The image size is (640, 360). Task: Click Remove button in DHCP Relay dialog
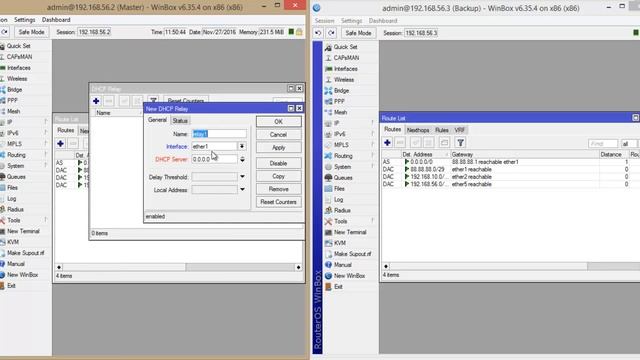pyautogui.click(x=278, y=189)
